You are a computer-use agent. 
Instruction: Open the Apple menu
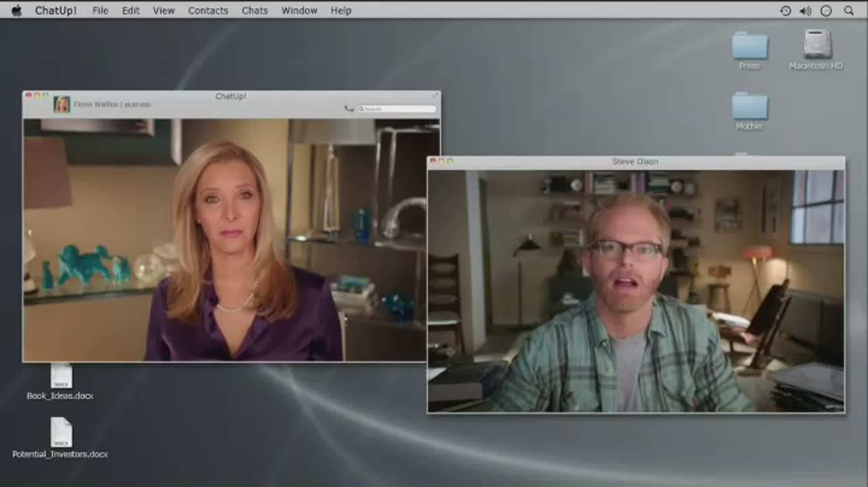16,10
